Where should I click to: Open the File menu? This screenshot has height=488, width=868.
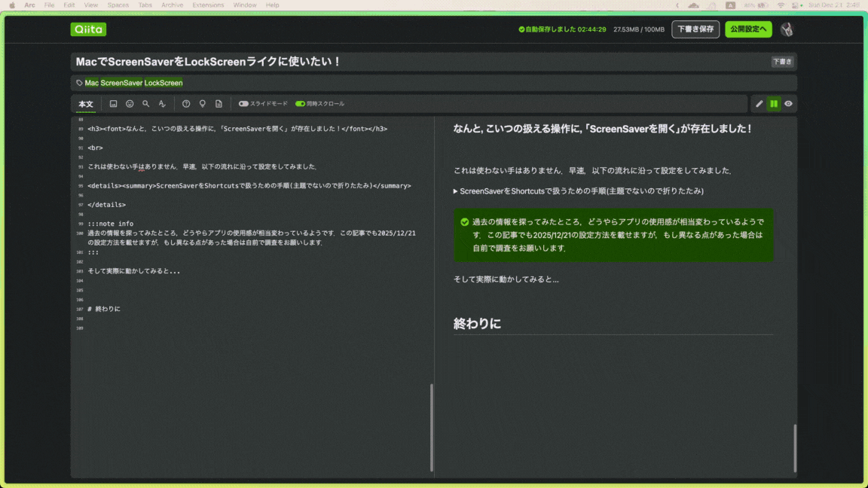click(x=49, y=5)
